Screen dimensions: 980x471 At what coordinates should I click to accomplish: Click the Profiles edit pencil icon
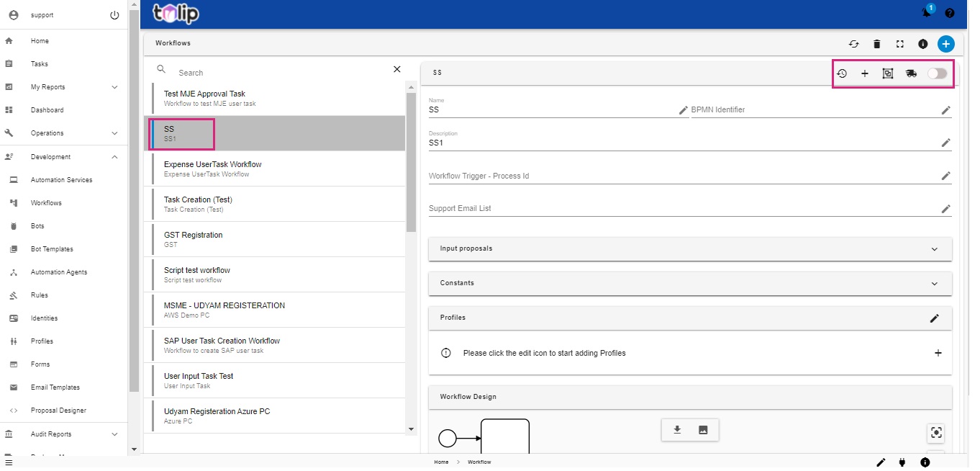tap(935, 318)
